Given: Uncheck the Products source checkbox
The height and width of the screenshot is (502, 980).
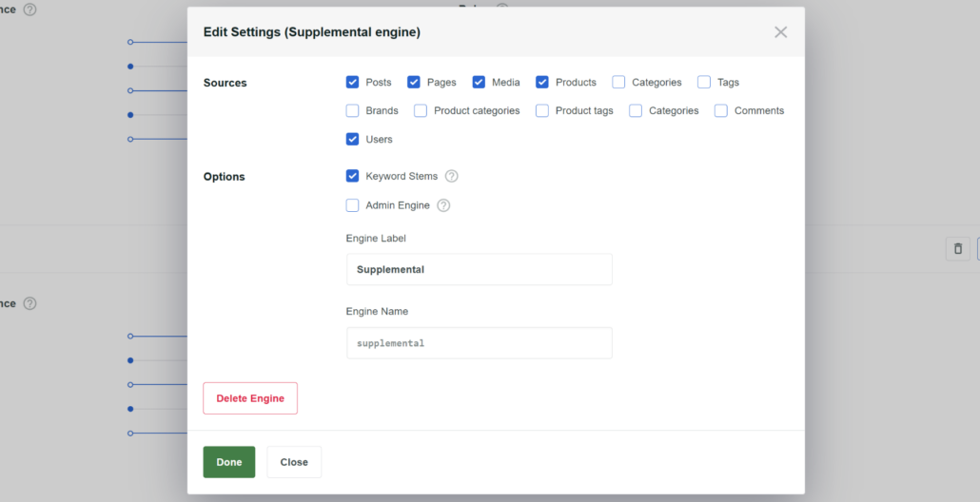Looking at the screenshot, I should (x=542, y=82).
